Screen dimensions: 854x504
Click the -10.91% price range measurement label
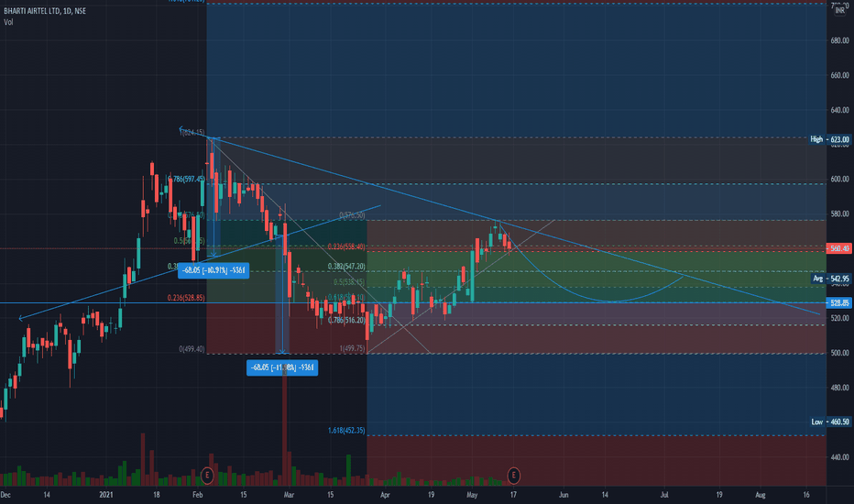coord(213,270)
